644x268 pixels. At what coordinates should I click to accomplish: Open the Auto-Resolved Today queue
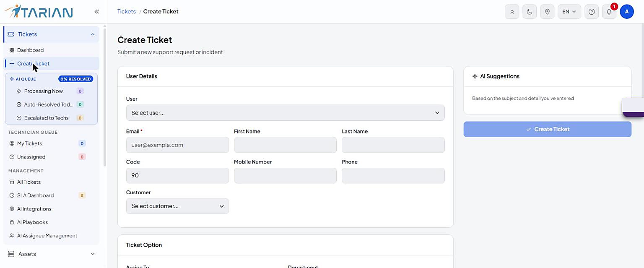pyautogui.click(x=51, y=104)
